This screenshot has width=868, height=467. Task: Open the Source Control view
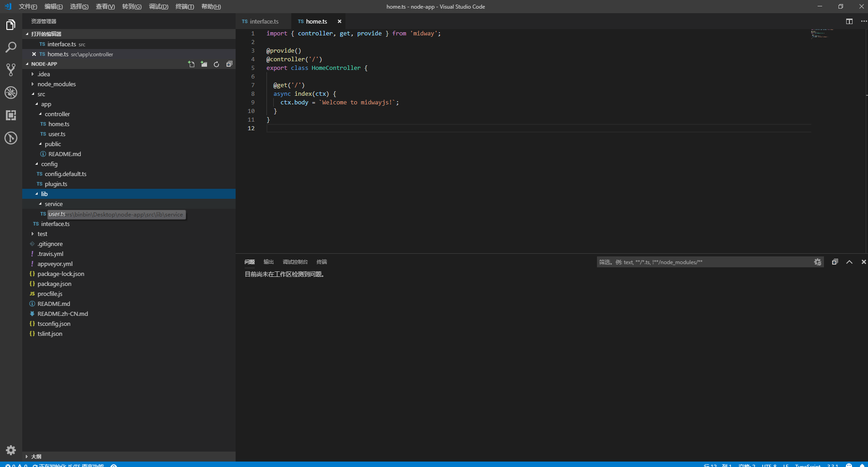click(x=11, y=70)
